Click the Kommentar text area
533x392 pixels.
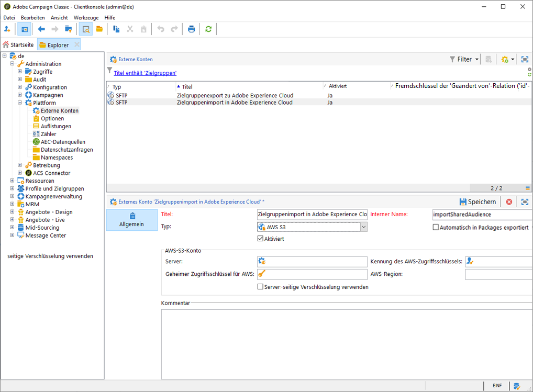347,344
